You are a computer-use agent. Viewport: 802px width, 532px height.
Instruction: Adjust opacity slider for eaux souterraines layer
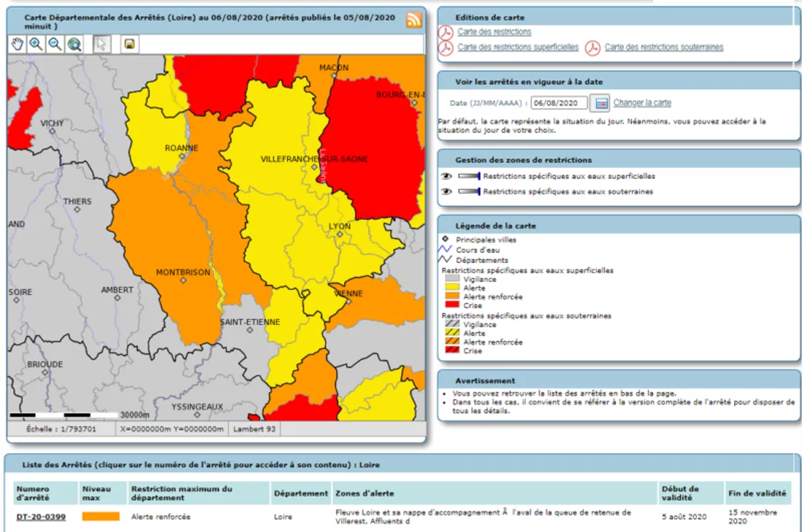coord(469,192)
